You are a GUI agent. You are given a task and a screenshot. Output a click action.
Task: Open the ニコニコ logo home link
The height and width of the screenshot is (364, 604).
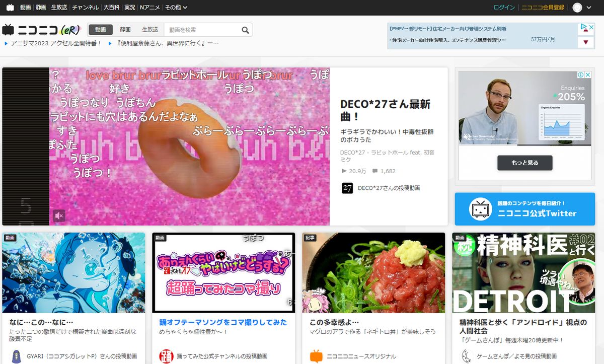click(x=41, y=30)
